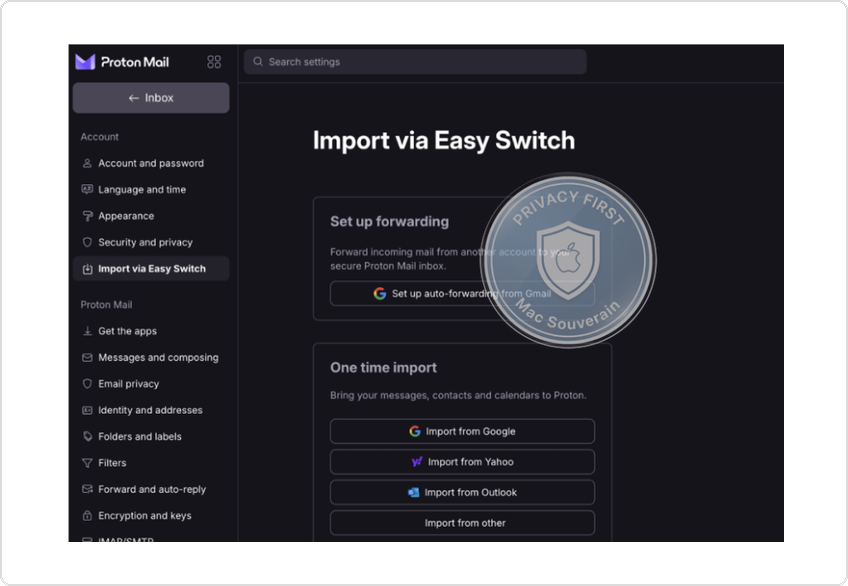
Task: Open Encryption and keys settings
Action: pos(151,516)
